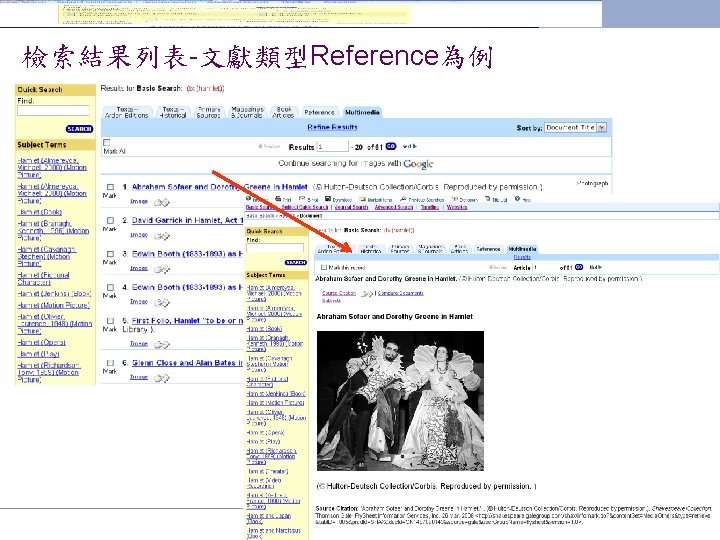
Task: Click the GO button beside Results range
Action: [x=391, y=146]
